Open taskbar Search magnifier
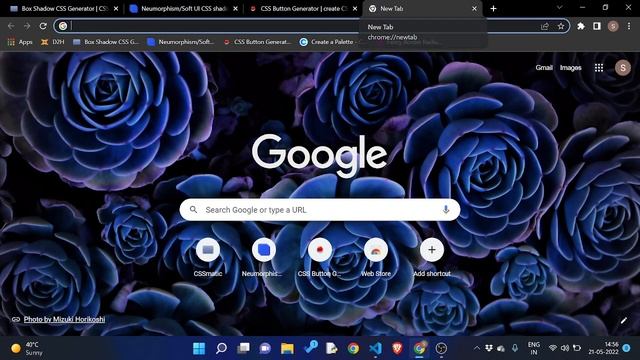The image size is (640, 360). (221, 348)
